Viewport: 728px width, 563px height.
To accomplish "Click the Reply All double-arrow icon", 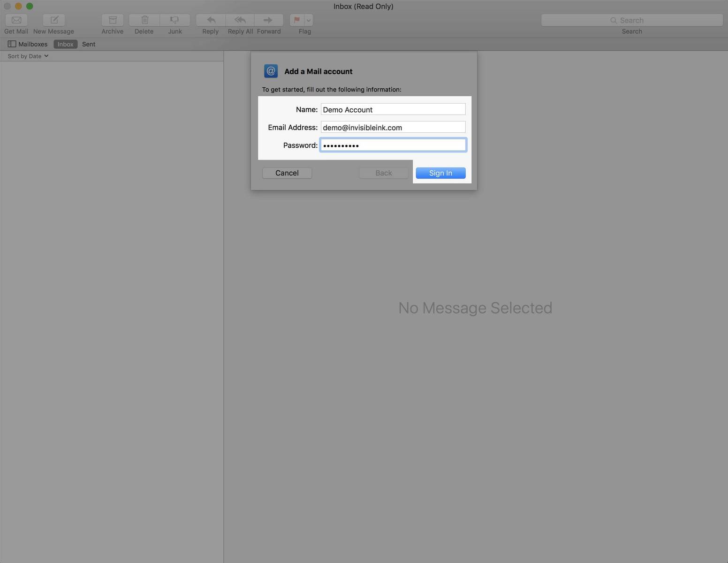I will [x=240, y=20].
